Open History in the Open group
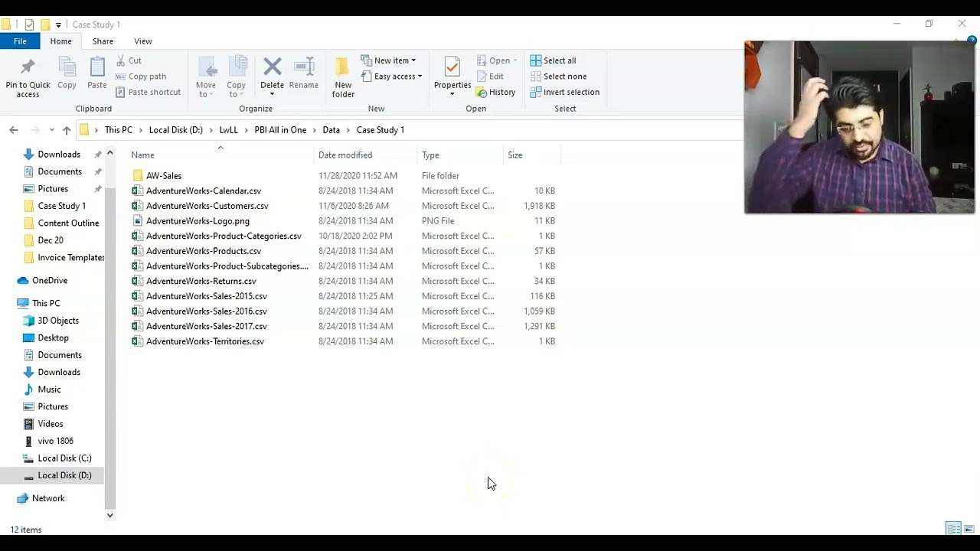 495,92
